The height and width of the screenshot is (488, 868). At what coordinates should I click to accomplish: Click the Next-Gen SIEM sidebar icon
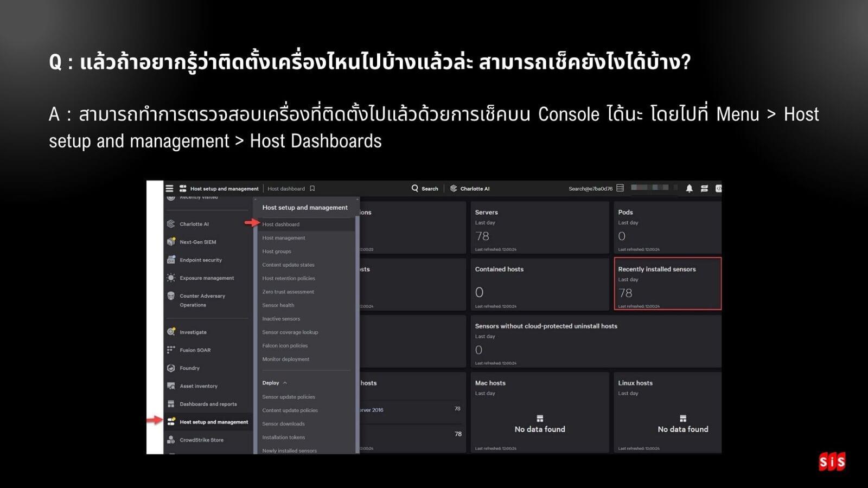pyautogui.click(x=171, y=242)
